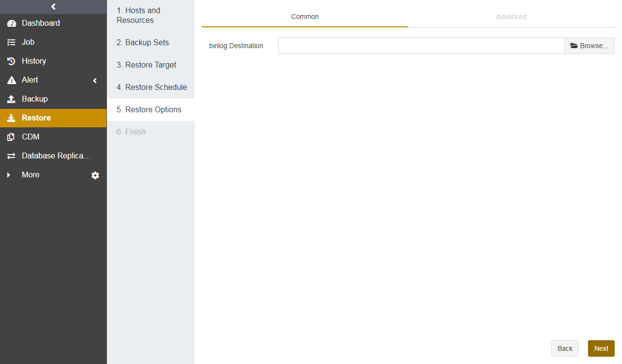This screenshot has width=622, height=364.
Task: Open settings via gear icon
Action: click(x=95, y=175)
